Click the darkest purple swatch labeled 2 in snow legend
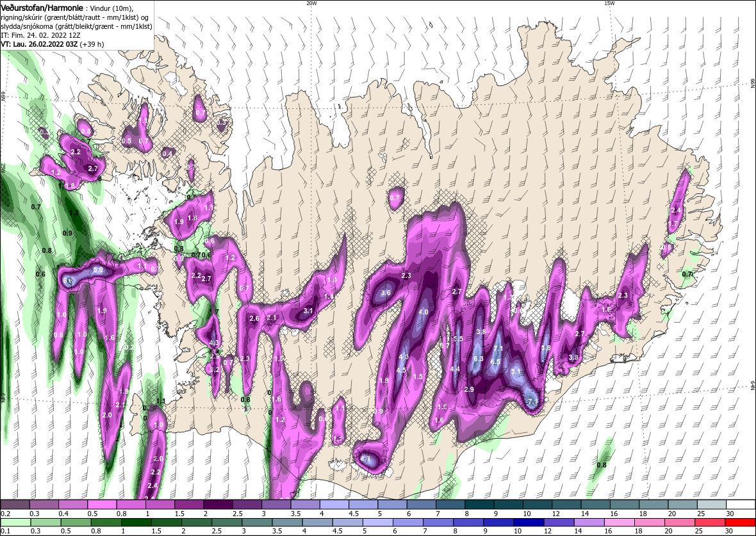Screen dimensions: 756x536 click(219, 504)
